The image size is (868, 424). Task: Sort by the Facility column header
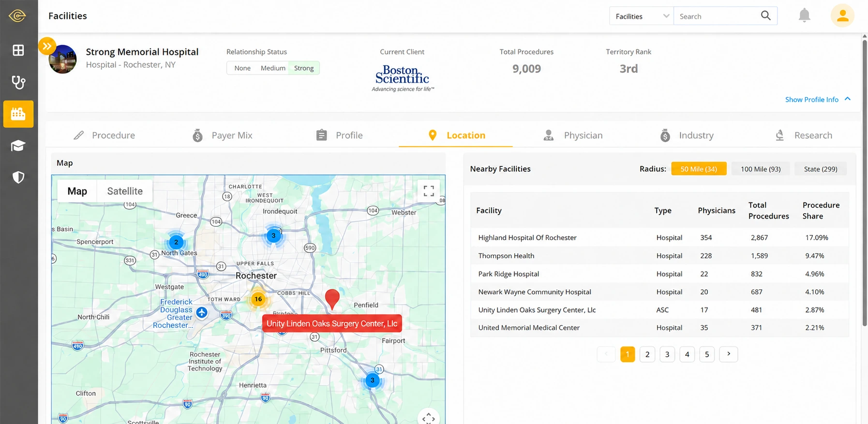(489, 210)
